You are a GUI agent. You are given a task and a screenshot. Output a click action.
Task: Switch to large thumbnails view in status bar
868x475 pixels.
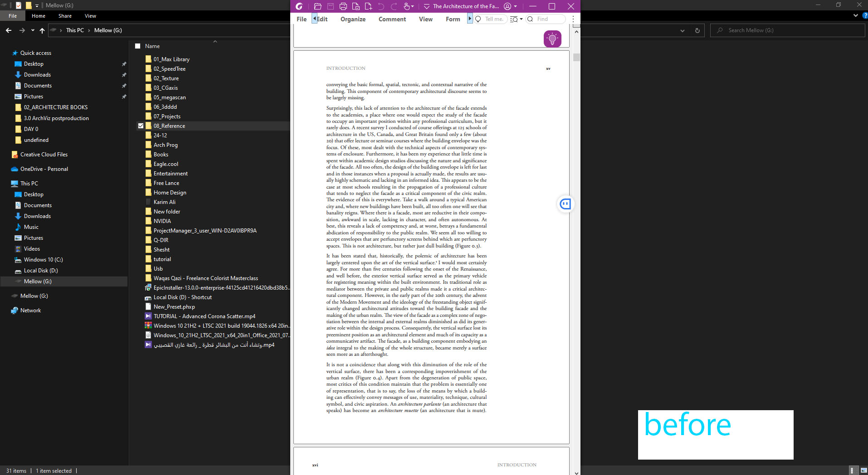tap(864, 470)
